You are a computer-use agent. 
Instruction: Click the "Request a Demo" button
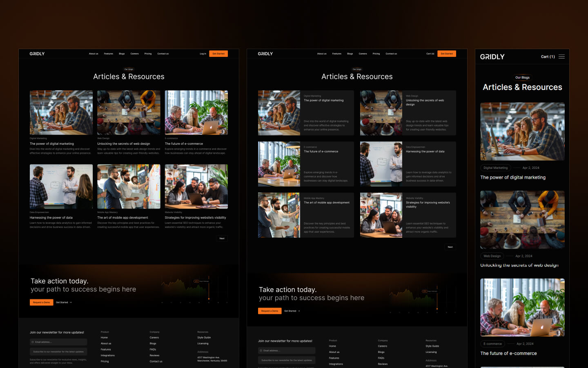[41, 302]
